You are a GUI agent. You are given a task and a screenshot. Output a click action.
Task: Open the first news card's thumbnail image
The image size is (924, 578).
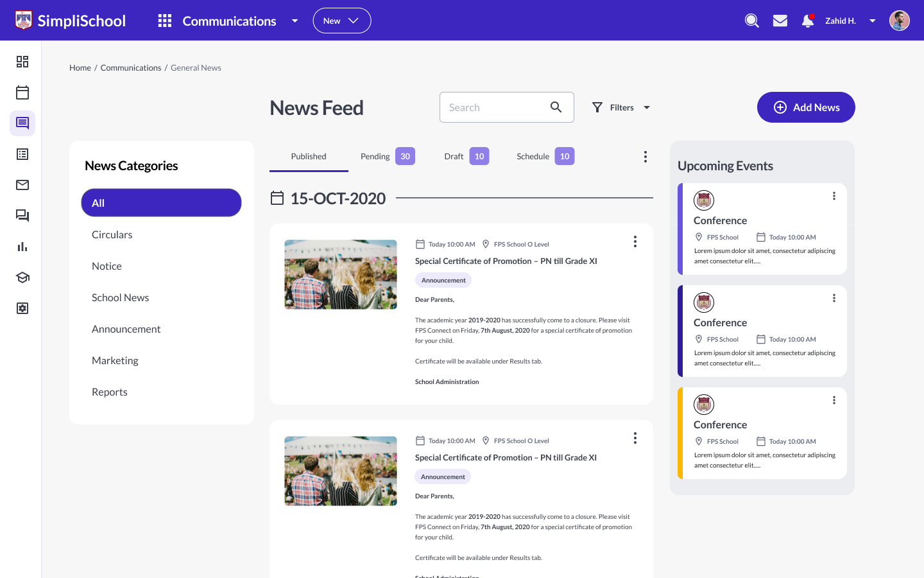(341, 275)
